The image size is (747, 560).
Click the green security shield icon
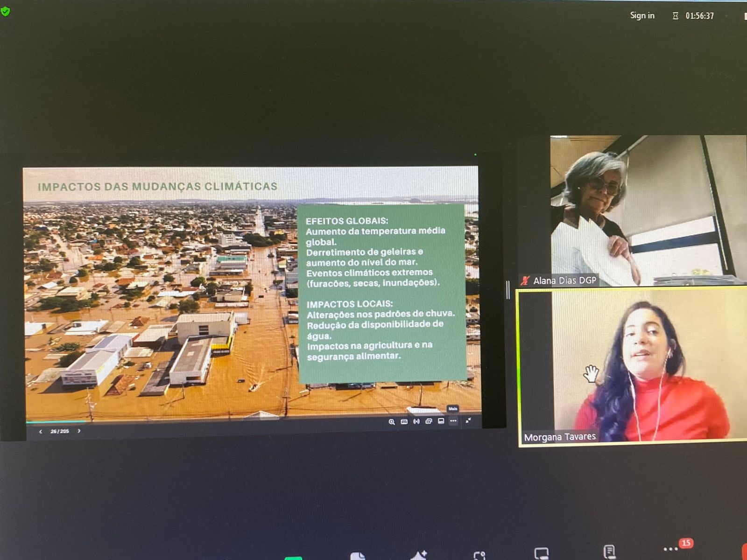[x=5, y=11]
